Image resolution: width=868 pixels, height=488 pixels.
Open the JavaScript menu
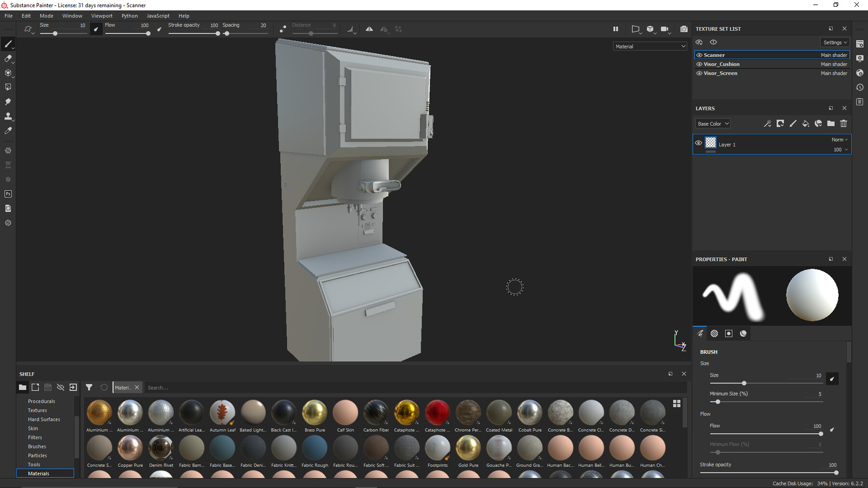point(158,15)
